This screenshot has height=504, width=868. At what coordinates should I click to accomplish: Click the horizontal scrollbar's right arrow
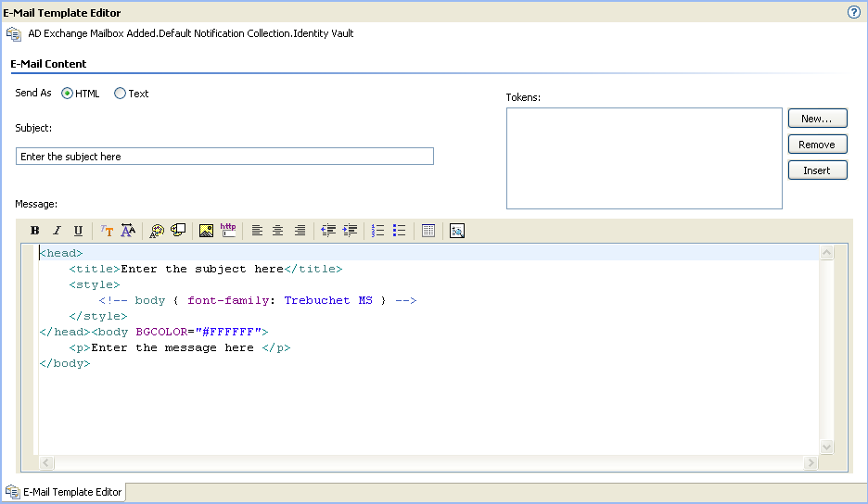(x=811, y=462)
